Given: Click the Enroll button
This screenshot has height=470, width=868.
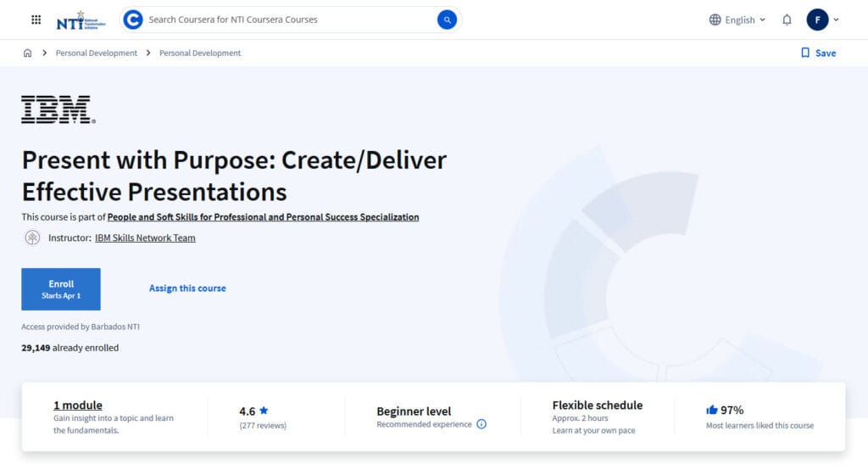Looking at the screenshot, I should point(61,288).
